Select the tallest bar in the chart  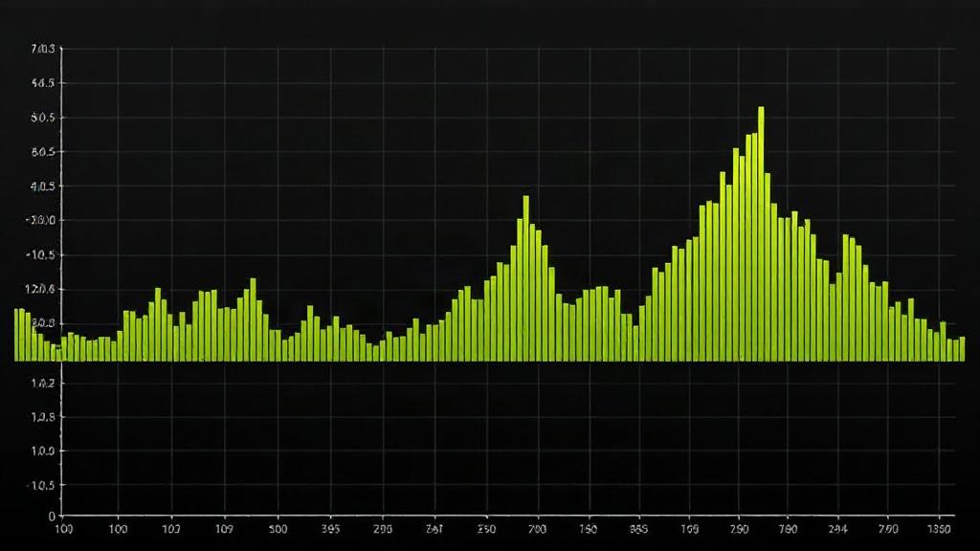[x=761, y=233]
